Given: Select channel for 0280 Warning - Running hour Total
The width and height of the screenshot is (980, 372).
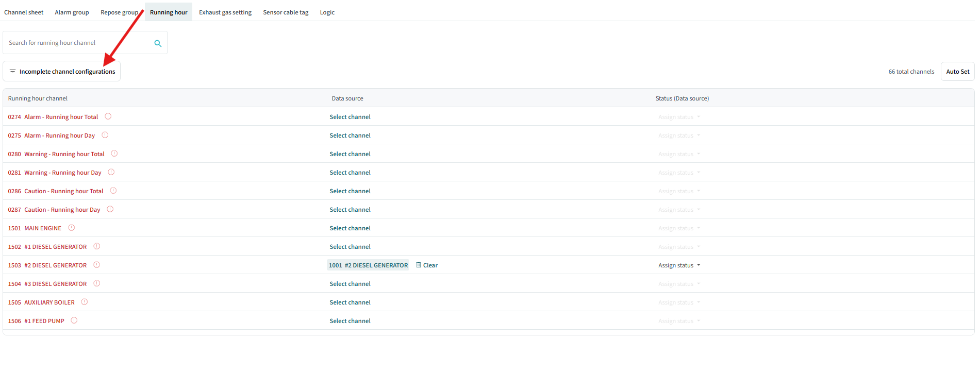Looking at the screenshot, I should (350, 154).
